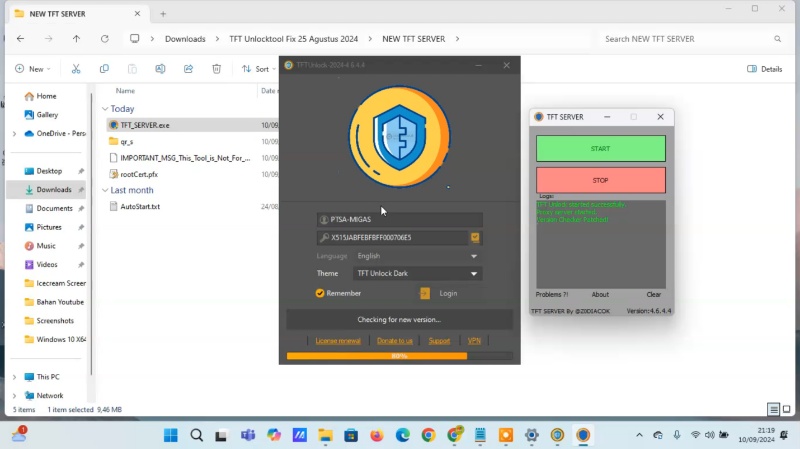This screenshot has height=449, width=800.
Task: Open License renewal link
Action: point(338,341)
